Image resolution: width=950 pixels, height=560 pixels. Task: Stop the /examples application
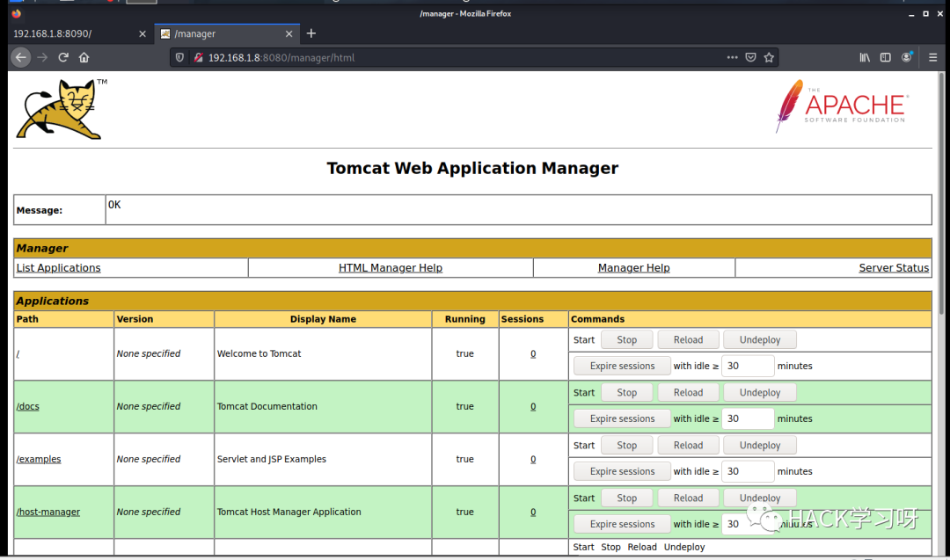pos(626,445)
